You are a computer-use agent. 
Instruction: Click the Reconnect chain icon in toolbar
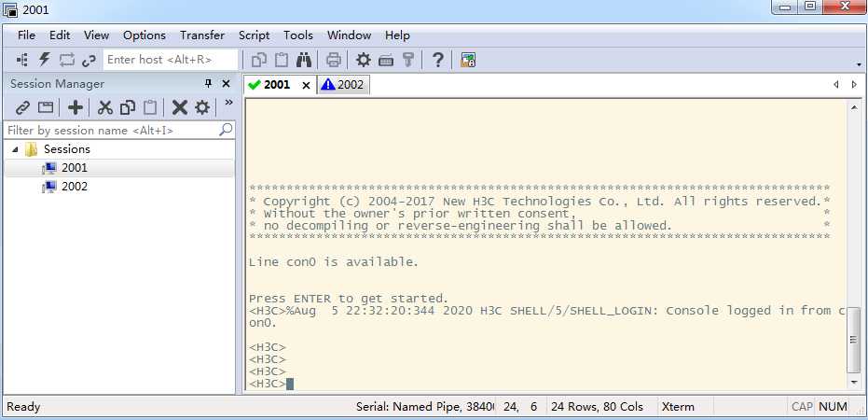pyautogui.click(x=90, y=60)
